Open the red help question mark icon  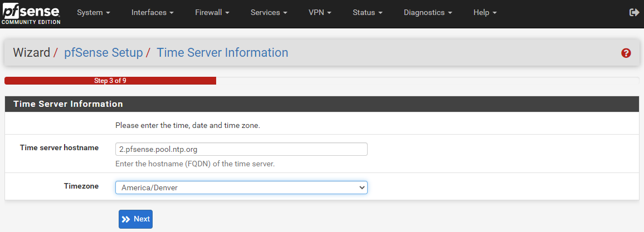click(x=626, y=53)
